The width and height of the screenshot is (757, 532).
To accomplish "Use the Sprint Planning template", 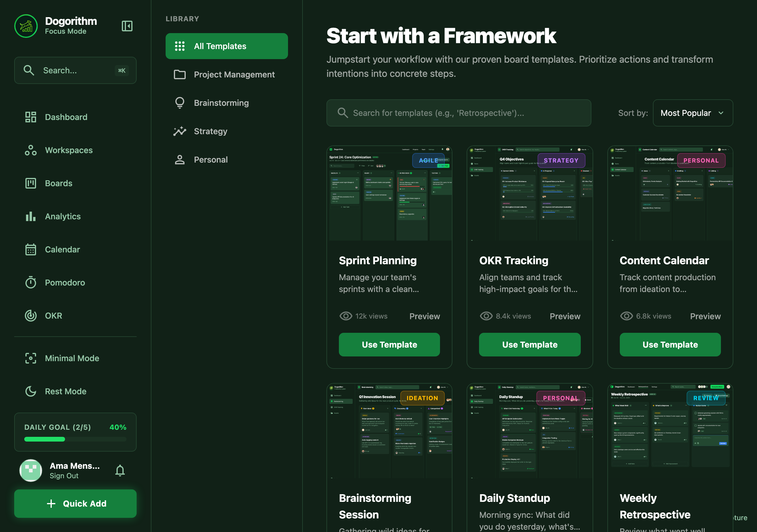I will 389,344.
